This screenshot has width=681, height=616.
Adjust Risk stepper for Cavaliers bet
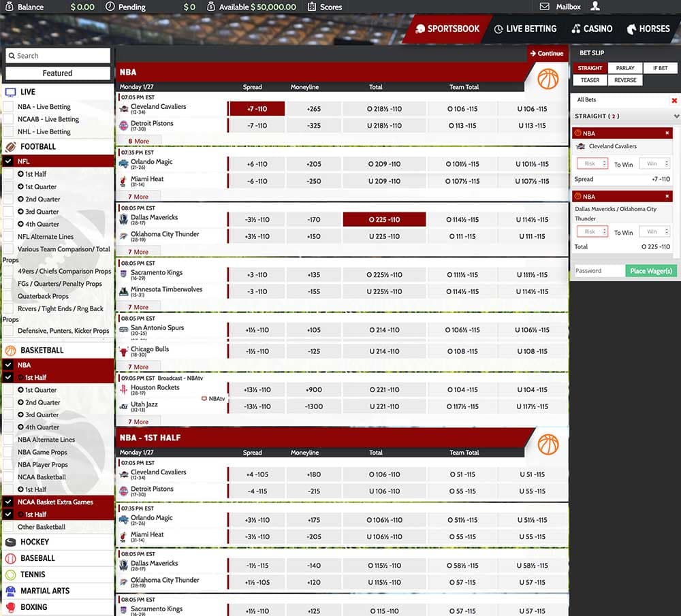(605, 163)
